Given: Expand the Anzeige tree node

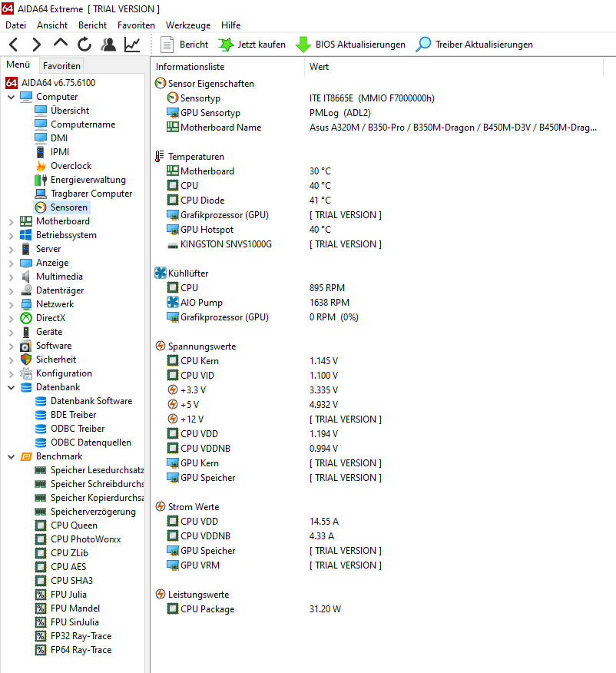Looking at the screenshot, I should 12,263.
